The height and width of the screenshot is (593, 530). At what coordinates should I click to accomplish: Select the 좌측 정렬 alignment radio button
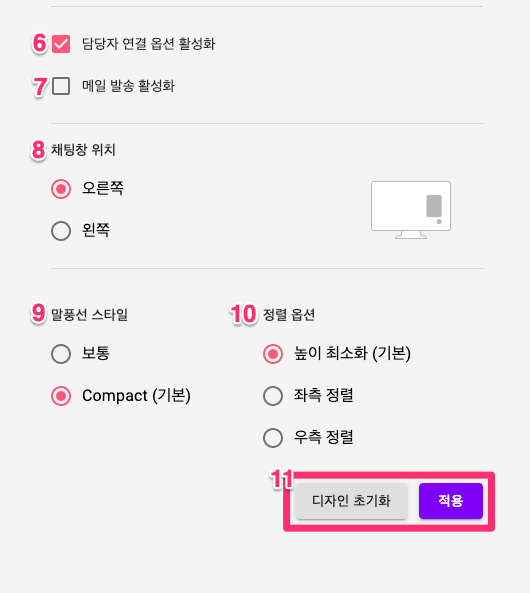coord(273,396)
